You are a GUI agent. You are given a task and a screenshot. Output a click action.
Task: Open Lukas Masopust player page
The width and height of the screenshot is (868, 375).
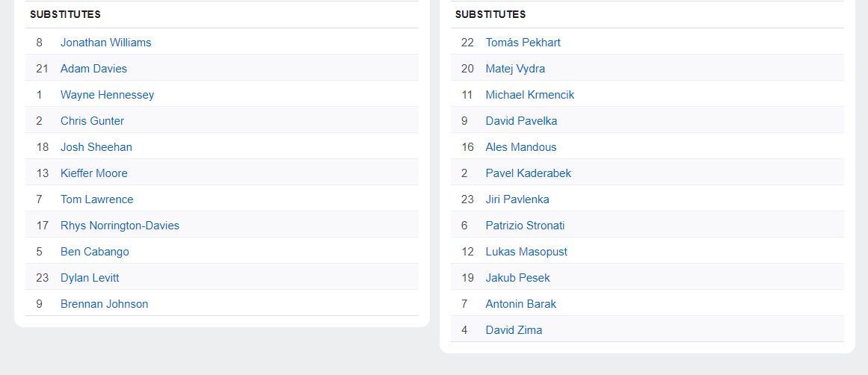pyautogui.click(x=526, y=252)
